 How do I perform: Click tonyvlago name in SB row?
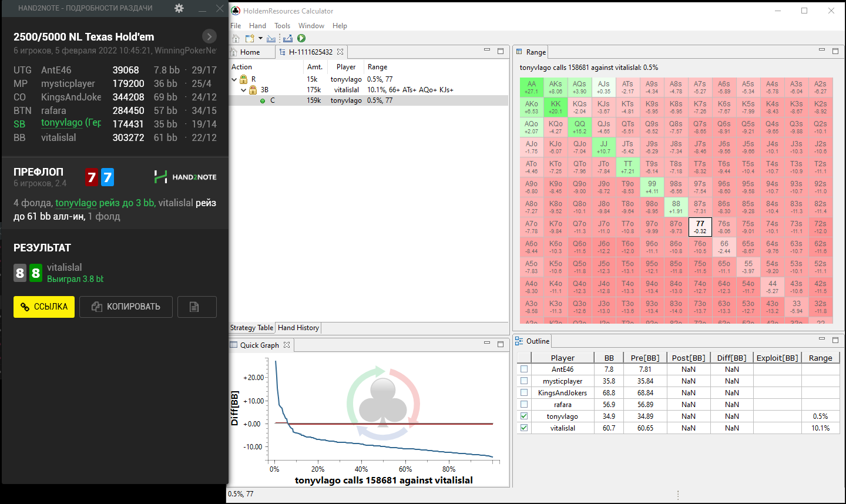62,123
